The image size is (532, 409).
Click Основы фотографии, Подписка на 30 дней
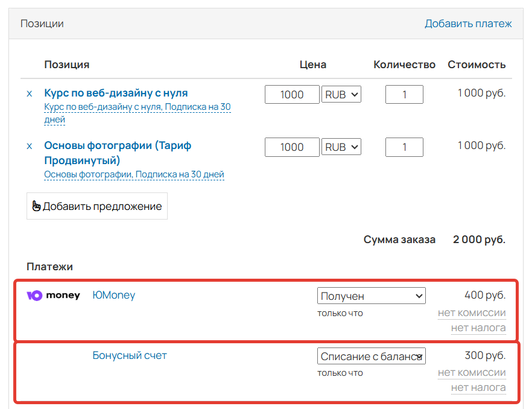click(134, 174)
